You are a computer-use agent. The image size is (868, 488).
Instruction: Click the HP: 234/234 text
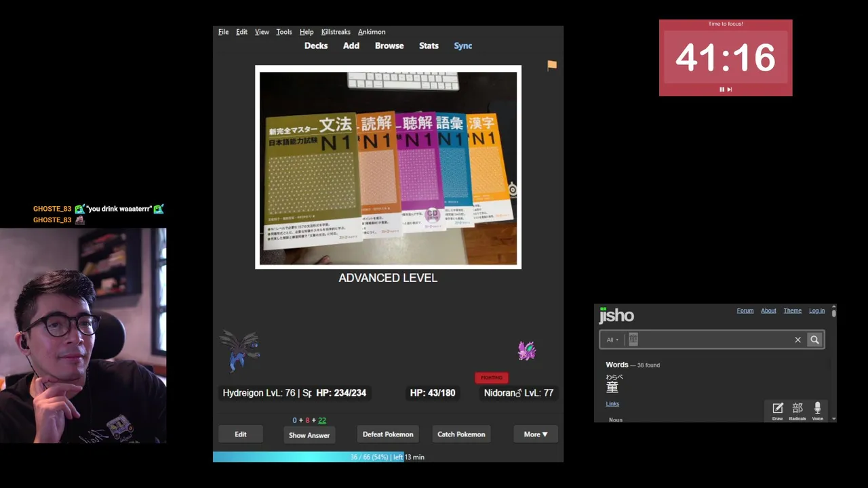341,392
